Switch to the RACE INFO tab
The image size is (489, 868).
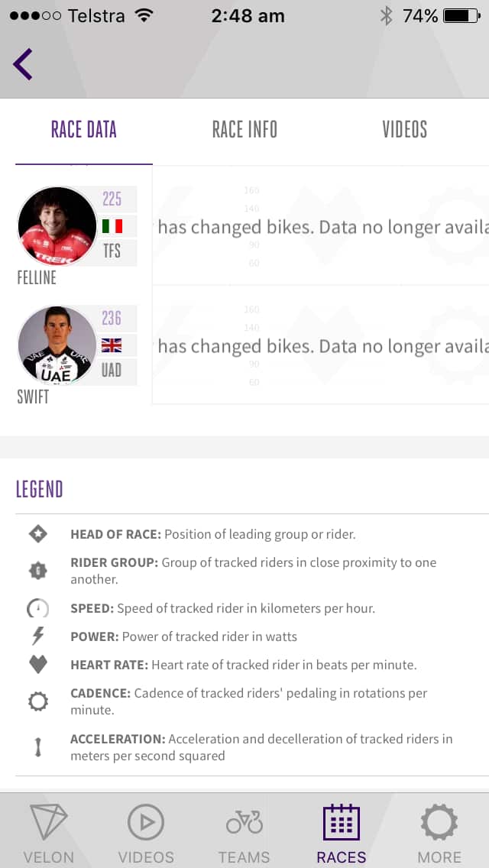coord(244,129)
